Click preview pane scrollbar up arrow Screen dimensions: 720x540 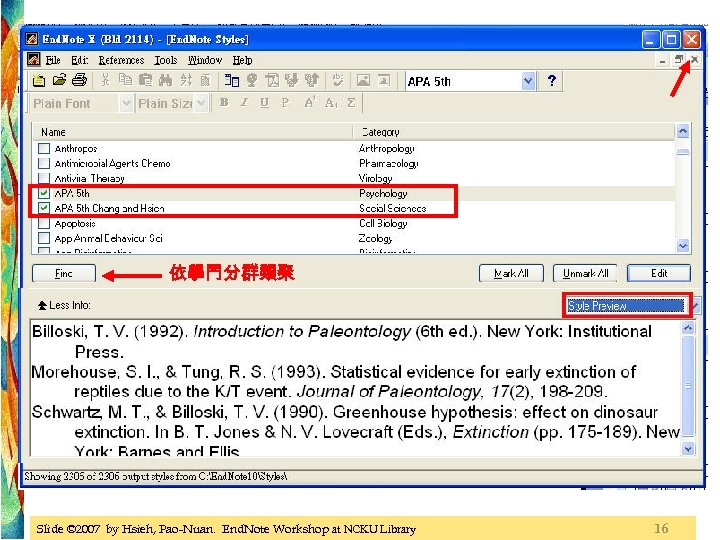(688, 328)
